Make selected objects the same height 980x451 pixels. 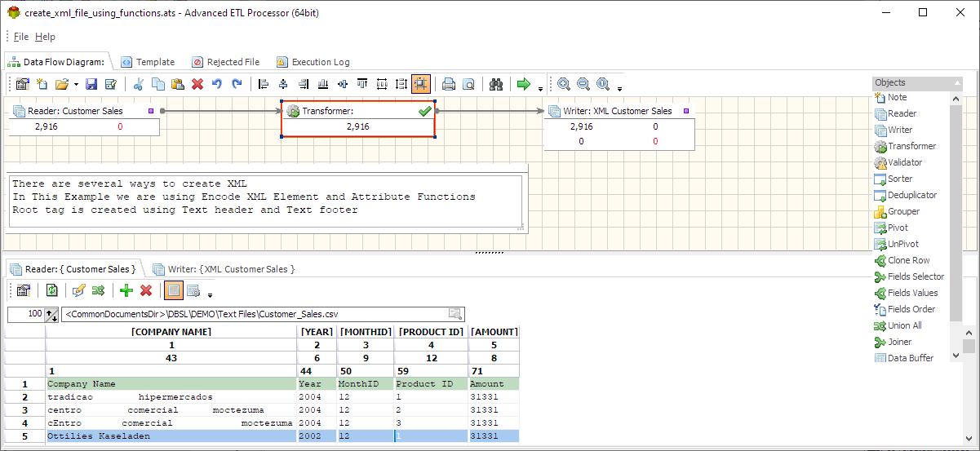coord(401,83)
